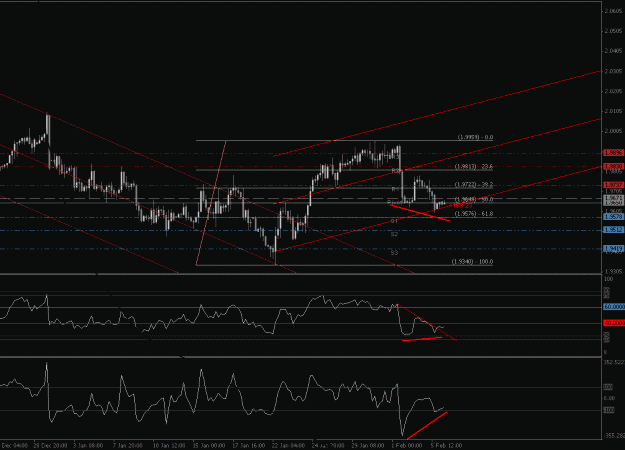
Task: Click the S3 pivot support label
Action: pos(394,253)
